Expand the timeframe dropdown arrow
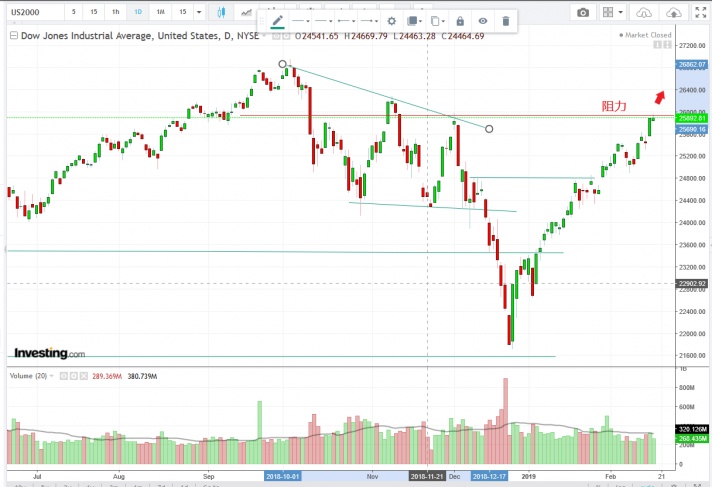 [200, 13]
